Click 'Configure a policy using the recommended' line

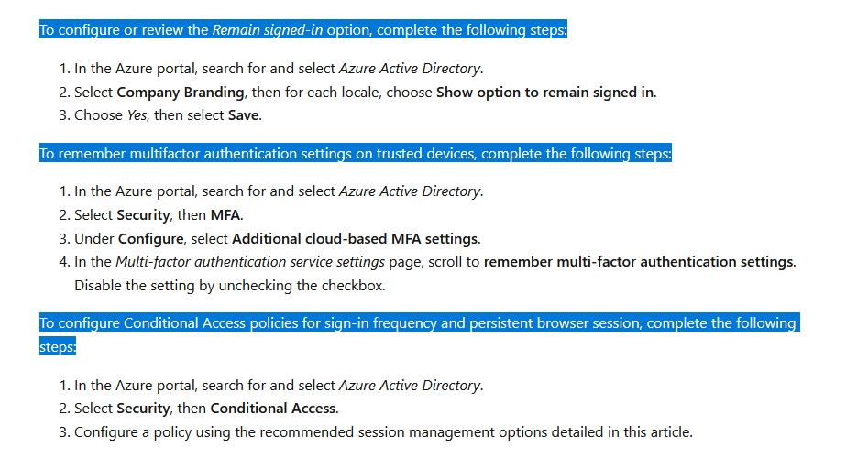pyautogui.click(x=383, y=432)
